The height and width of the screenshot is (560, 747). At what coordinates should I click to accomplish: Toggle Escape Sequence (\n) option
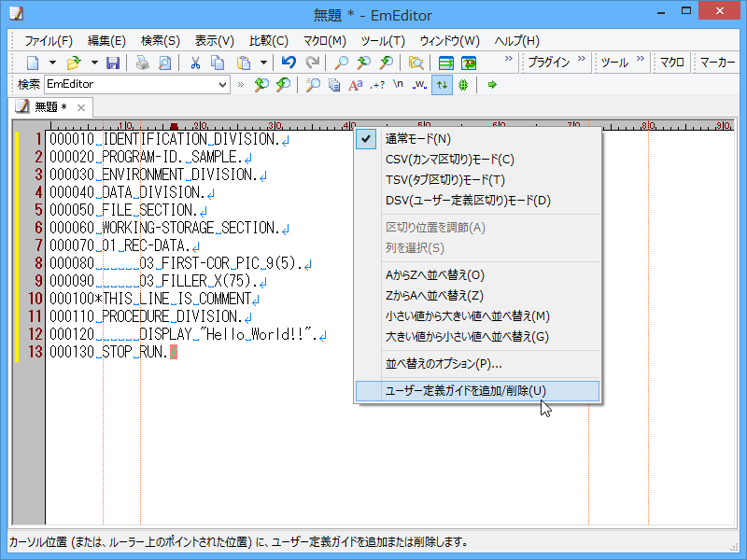click(x=399, y=85)
